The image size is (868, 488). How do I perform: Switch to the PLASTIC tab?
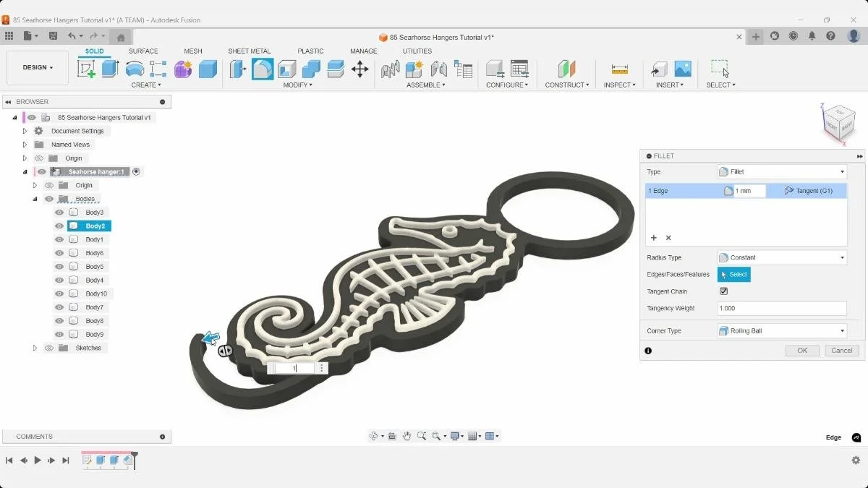310,51
